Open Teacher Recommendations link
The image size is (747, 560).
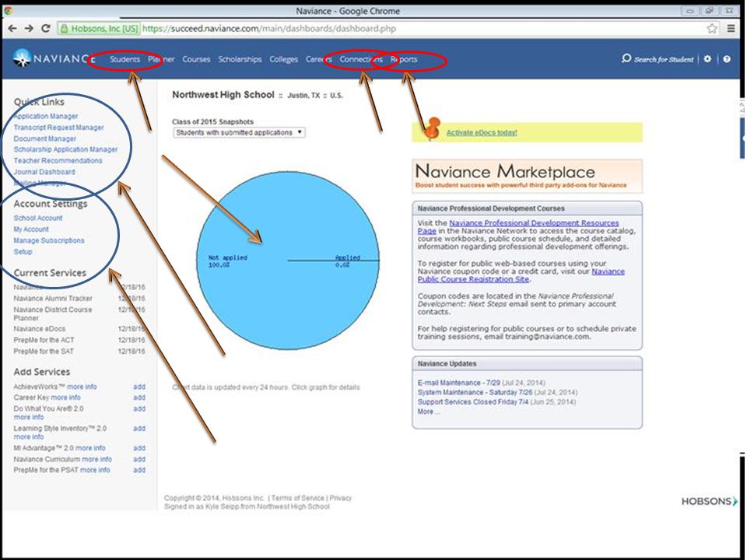click(x=58, y=161)
